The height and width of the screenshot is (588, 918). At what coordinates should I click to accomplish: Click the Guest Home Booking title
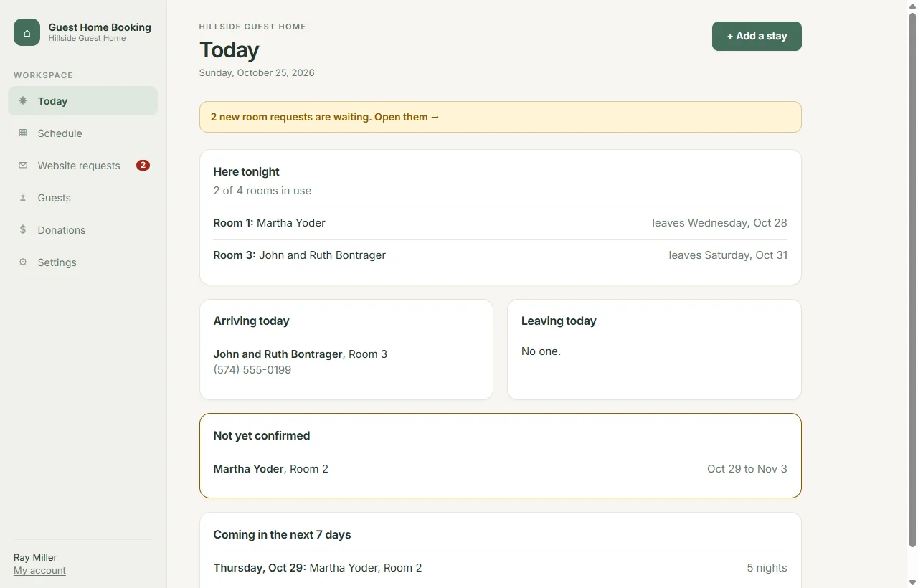[x=100, y=27]
